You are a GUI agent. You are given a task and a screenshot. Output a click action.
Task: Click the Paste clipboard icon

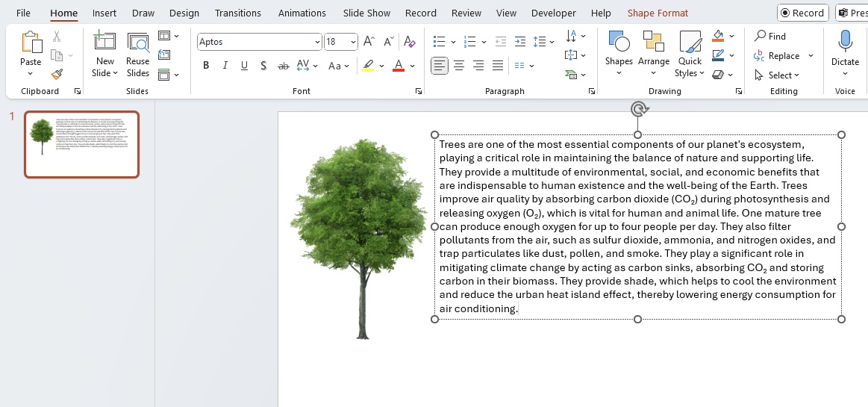click(31, 43)
